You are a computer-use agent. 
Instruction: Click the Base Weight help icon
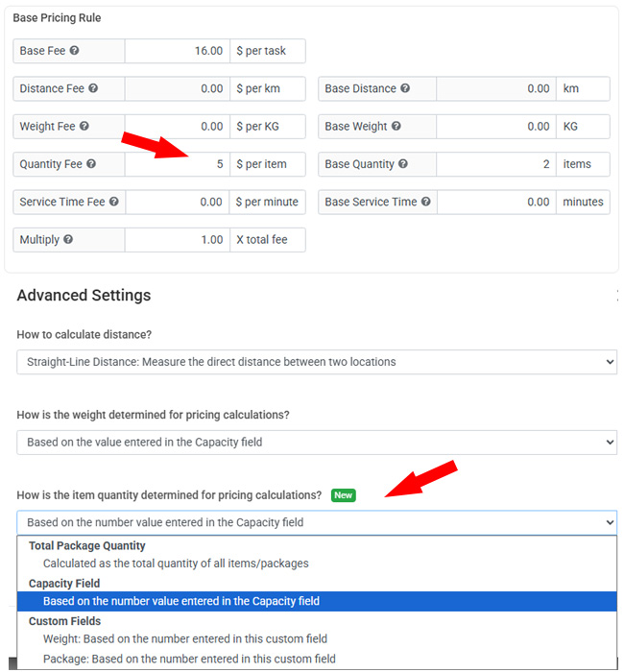(x=396, y=126)
